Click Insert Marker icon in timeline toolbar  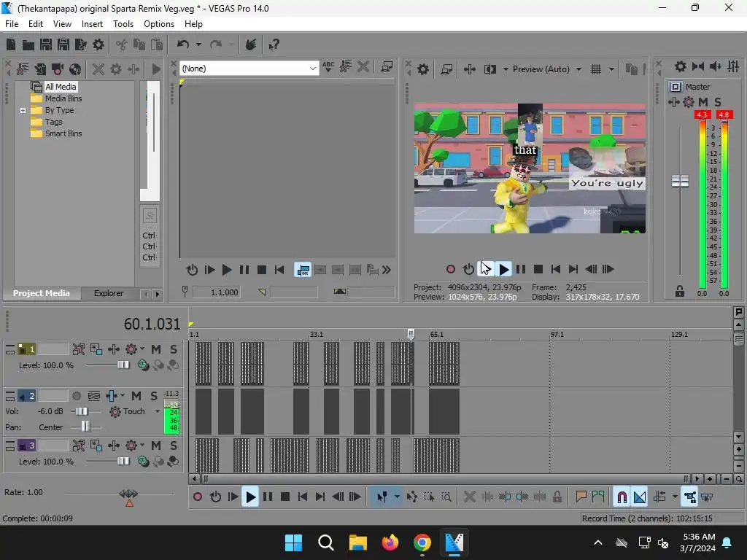581,497
